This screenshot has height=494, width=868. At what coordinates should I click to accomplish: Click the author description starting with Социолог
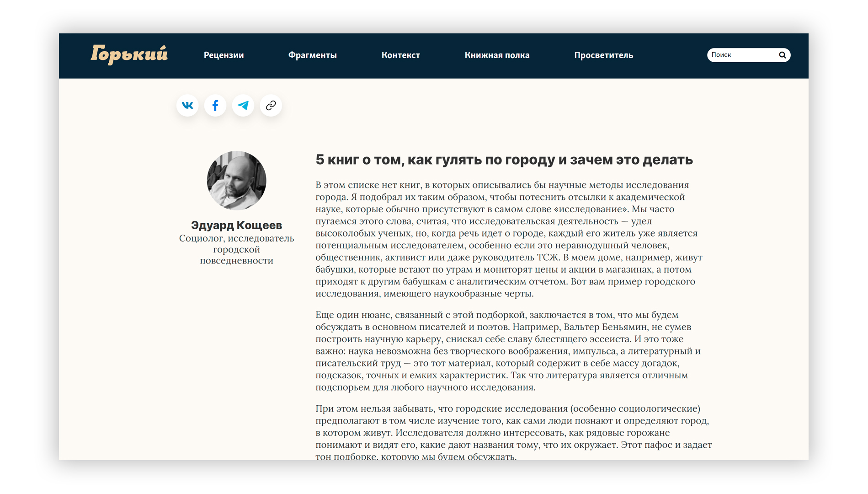[236, 249]
